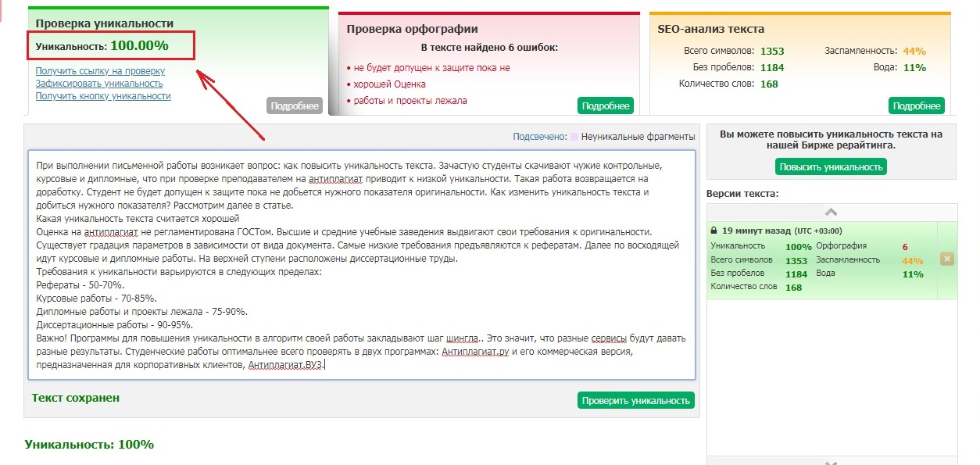Click line 'Диссертационные работы - 90-95%.' in editor
This screenshot has height=465, width=980.
tap(114, 325)
